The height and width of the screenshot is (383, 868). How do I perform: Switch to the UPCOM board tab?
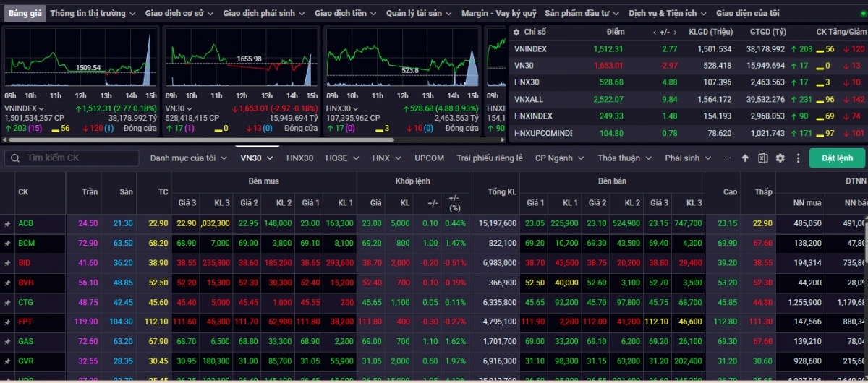[x=430, y=158]
